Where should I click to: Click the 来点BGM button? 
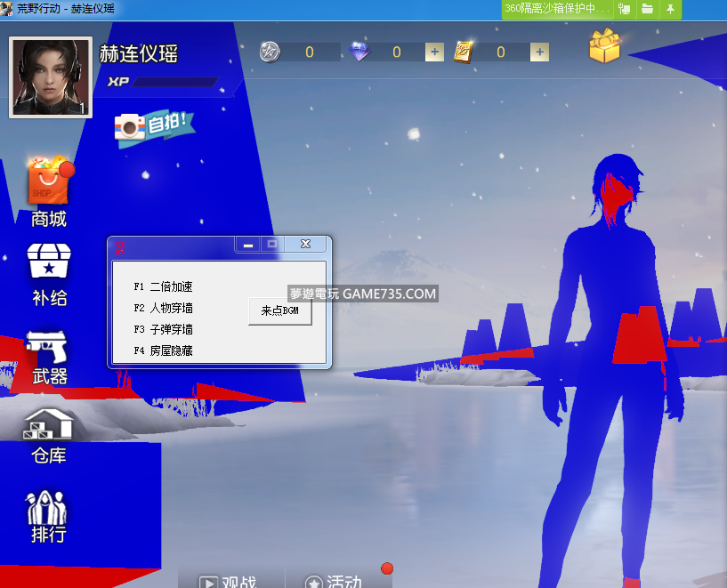pyautogui.click(x=280, y=311)
